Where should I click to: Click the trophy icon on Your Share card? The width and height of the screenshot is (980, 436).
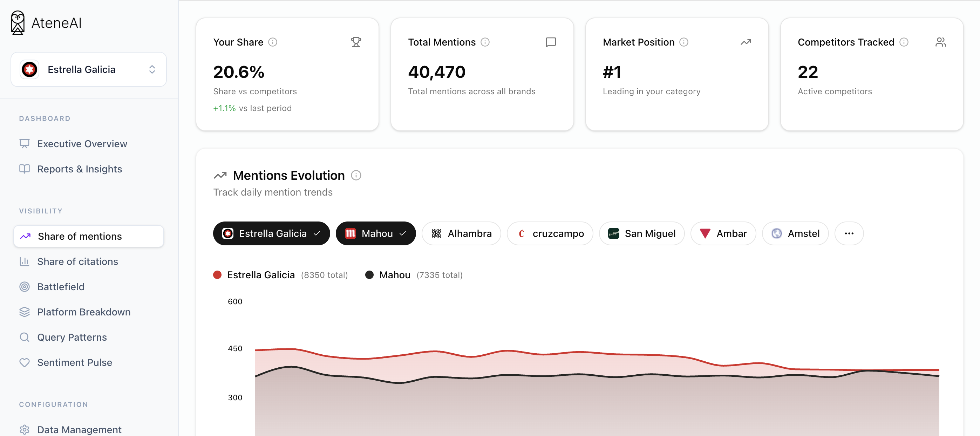pyautogui.click(x=356, y=42)
